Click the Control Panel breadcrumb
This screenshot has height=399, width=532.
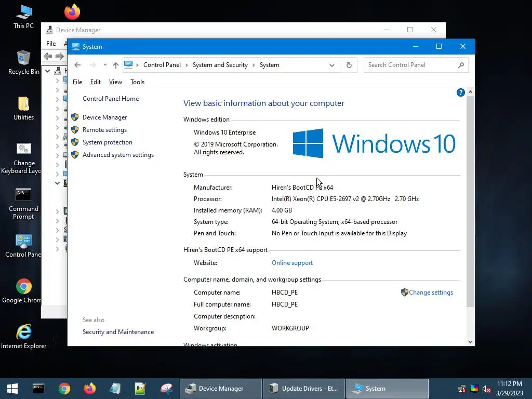[x=162, y=65]
